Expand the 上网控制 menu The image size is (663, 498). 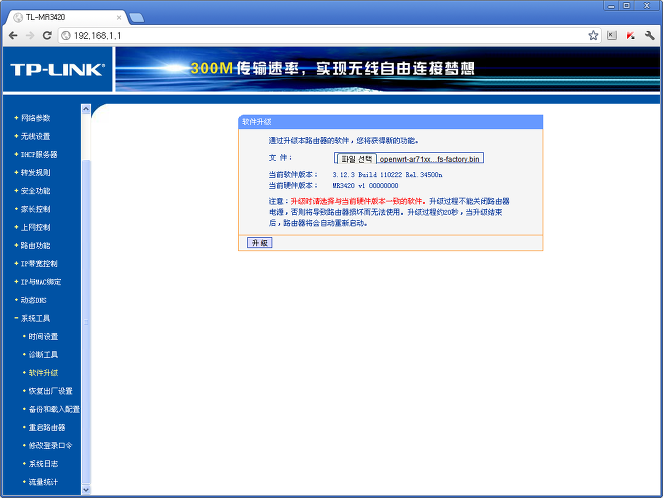(x=36, y=227)
